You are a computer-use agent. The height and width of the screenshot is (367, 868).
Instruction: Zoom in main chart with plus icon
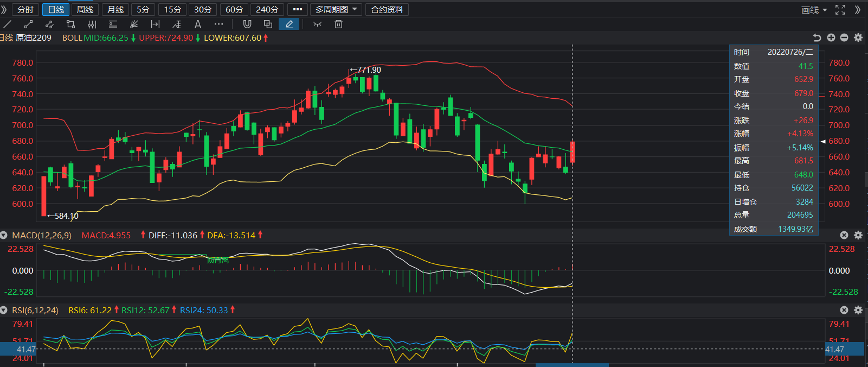(x=831, y=37)
